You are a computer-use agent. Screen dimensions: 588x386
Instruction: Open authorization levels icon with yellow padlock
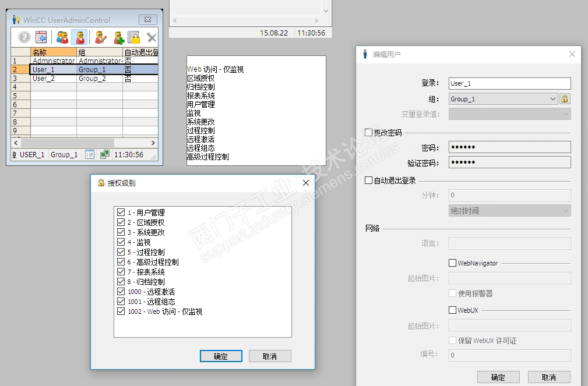tap(134, 37)
